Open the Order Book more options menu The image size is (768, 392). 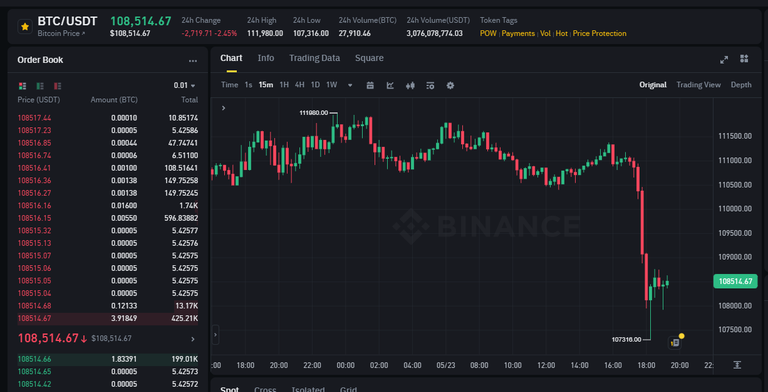[193, 61]
